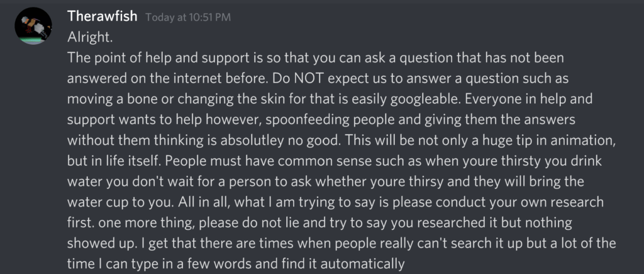Click Therawfish's profile avatar
This screenshot has height=274, width=644.
pyautogui.click(x=33, y=26)
